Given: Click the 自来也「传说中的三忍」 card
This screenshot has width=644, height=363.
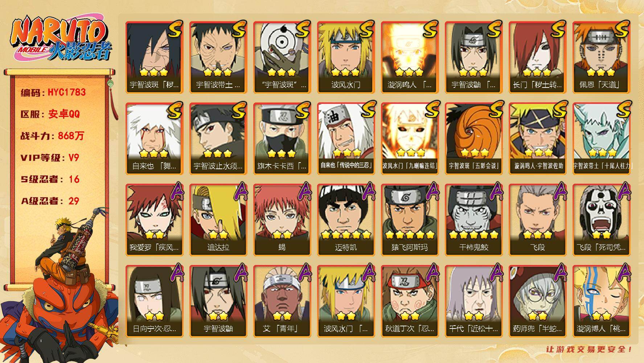Looking at the screenshot, I should pos(346,139).
